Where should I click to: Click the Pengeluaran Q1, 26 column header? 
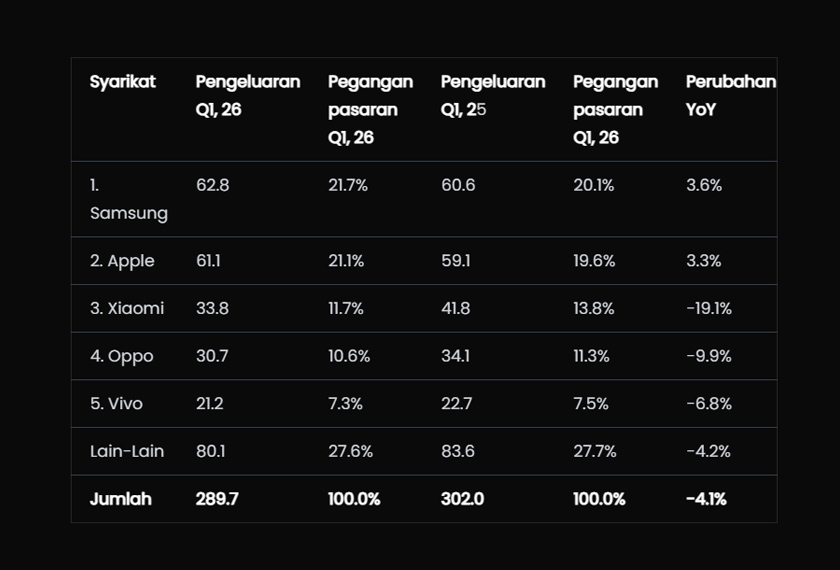[x=247, y=95]
